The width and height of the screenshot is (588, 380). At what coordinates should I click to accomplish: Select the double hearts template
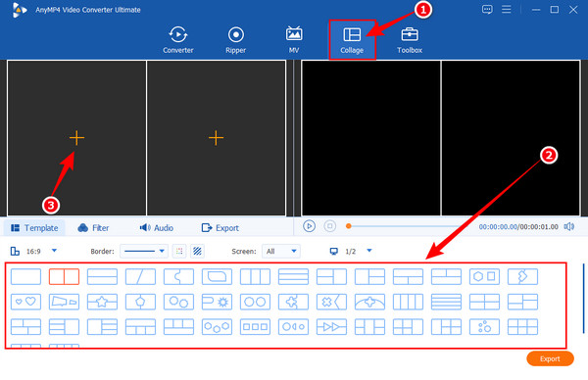(25, 302)
